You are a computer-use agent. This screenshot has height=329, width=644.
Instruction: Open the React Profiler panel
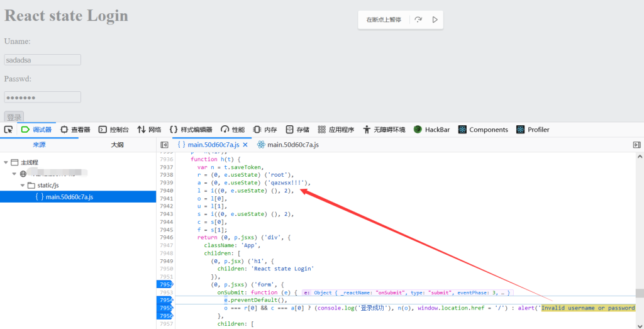tap(533, 130)
